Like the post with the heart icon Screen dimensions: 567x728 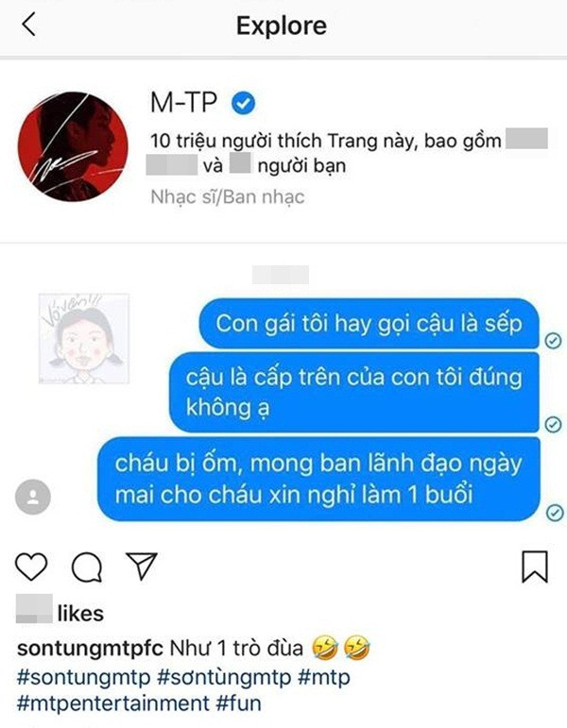coord(31,567)
